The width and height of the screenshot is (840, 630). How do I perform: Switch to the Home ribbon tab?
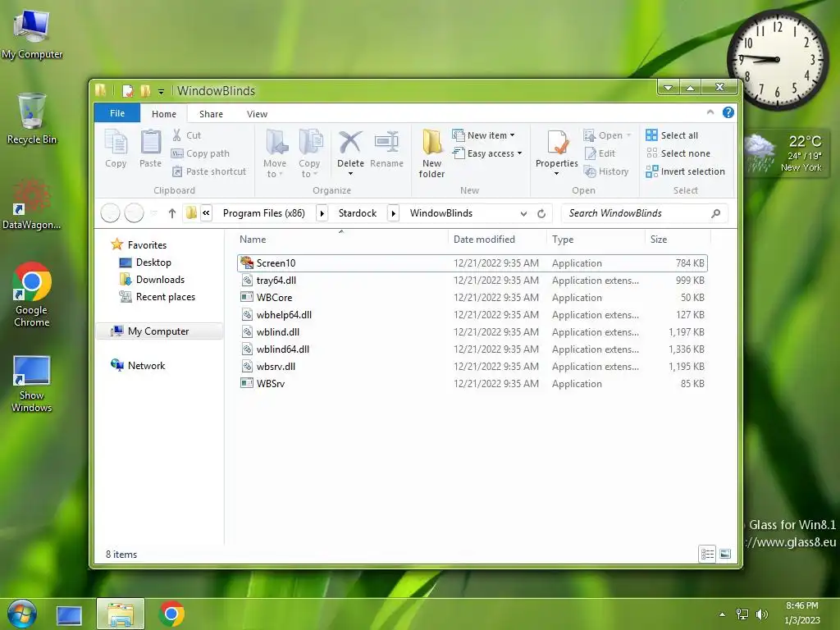tap(164, 114)
